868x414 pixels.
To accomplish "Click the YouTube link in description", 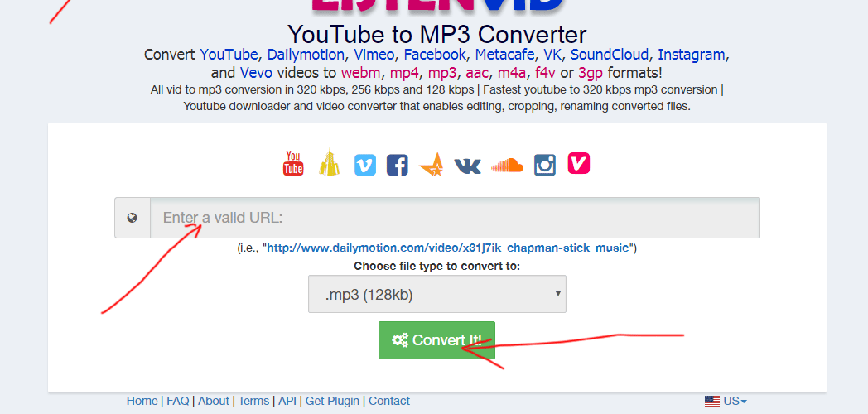I will (x=229, y=55).
